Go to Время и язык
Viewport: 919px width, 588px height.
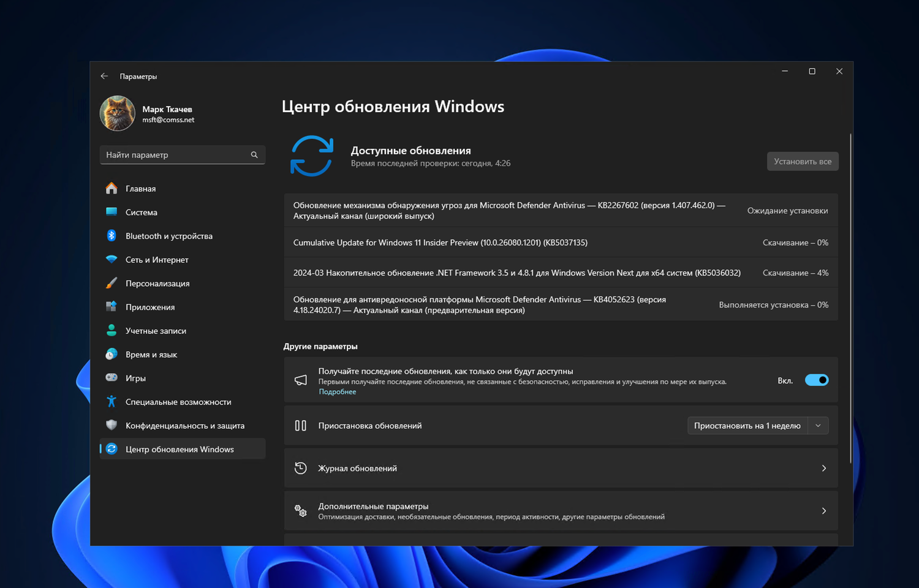tap(183, 354)
